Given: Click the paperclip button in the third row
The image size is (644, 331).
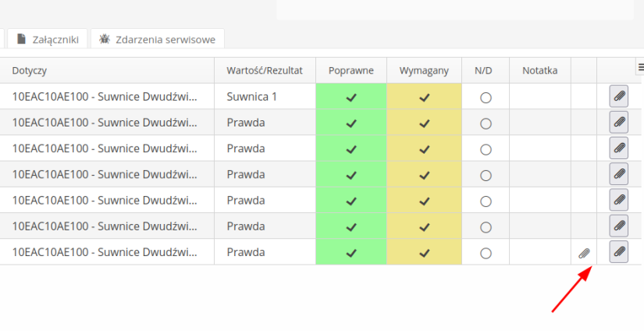Looking at the screenshot, I should pyautogui.click(x=618, y=148).
